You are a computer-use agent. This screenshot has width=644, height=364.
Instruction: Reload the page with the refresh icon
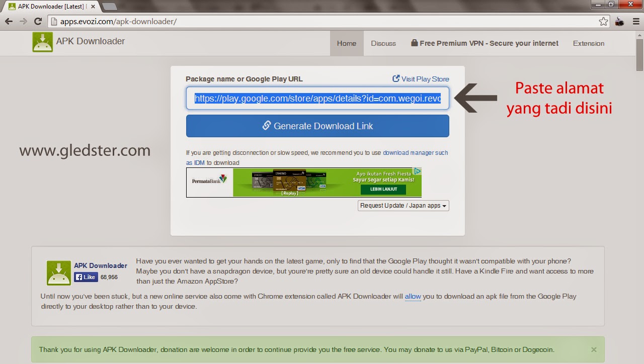(38, 22)
